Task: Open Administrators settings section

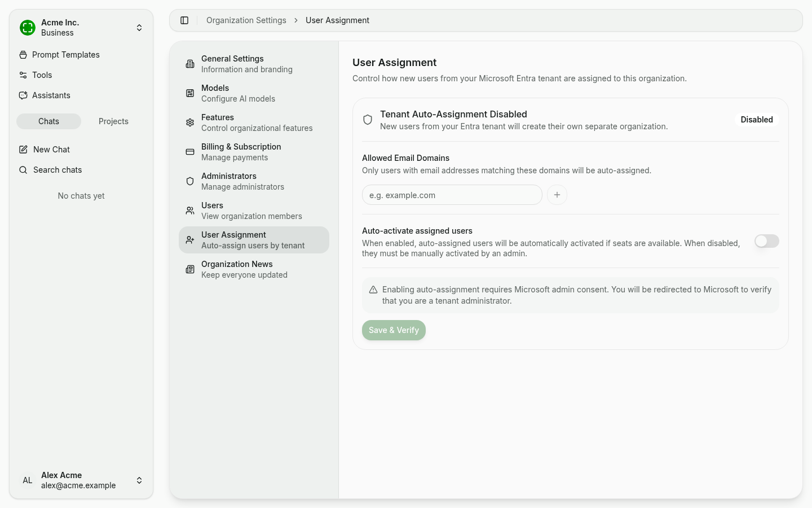Action: tap(254, 181)
